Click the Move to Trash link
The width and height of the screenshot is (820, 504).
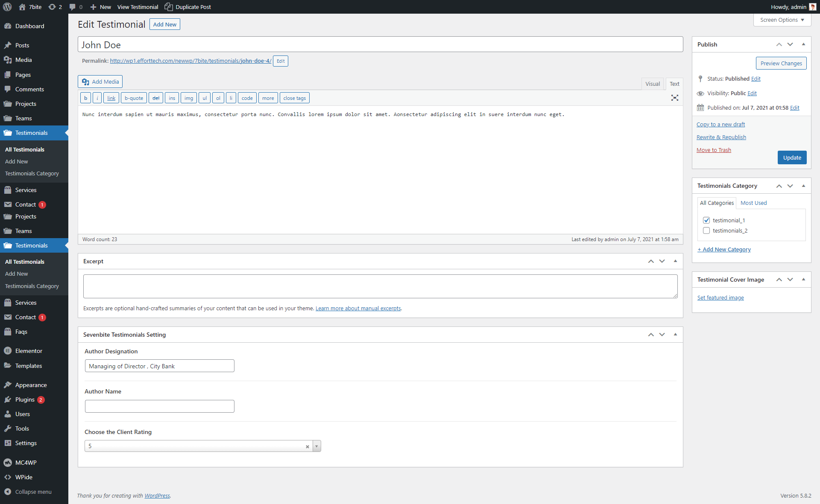[x=714, y=150]
